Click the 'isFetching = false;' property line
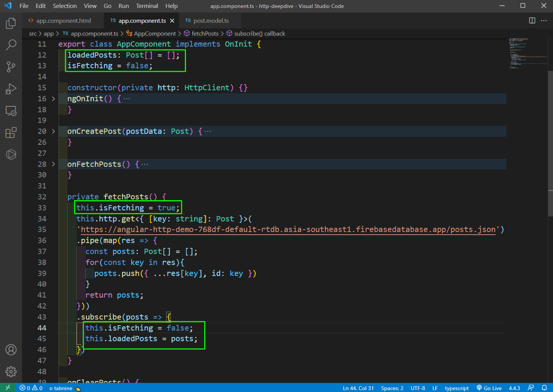The height and width of the screenshot is (392, 553). coord(110,66)
